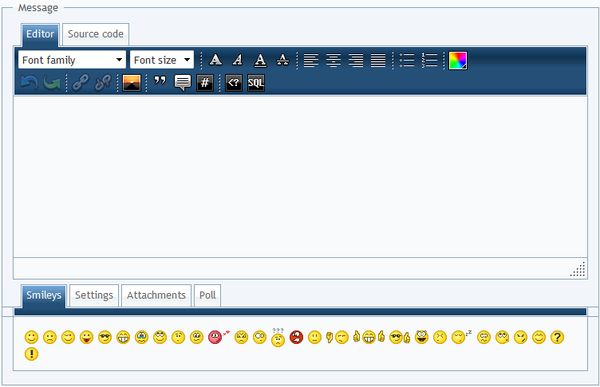Insert the question mark smiley

point(557,337)
